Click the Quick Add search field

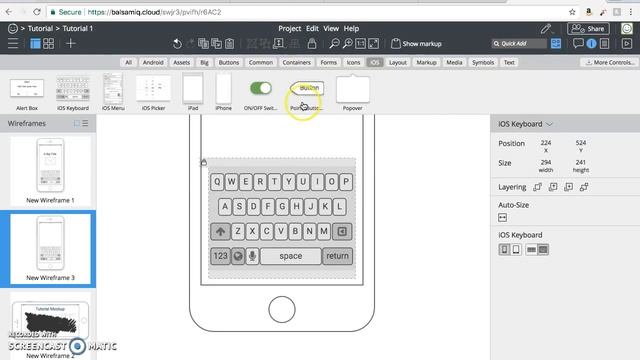[519, 44]
